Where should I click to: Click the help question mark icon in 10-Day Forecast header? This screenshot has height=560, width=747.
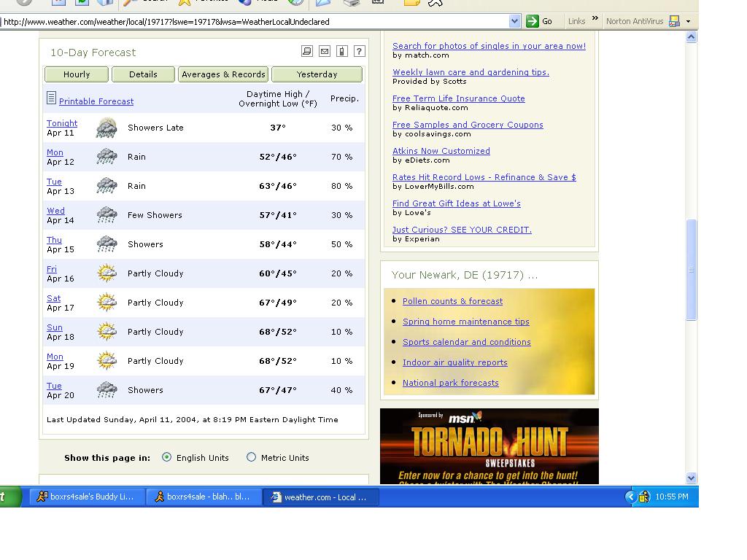[x=359, y=51]
